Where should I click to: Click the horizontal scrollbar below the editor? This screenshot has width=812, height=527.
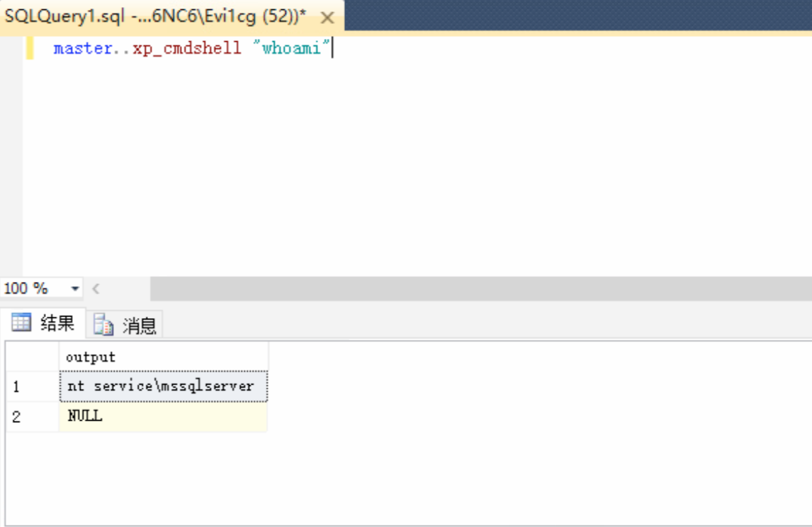425,288
